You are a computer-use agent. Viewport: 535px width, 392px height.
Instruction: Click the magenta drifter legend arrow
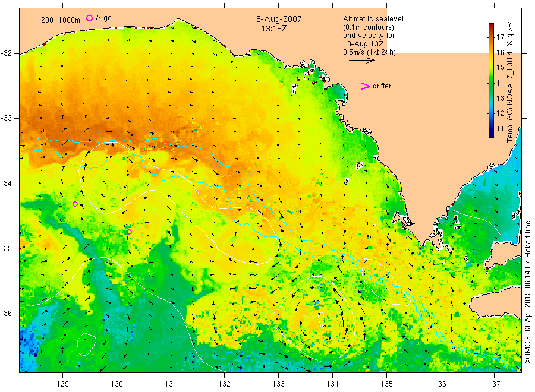click(x=366, y=86)
